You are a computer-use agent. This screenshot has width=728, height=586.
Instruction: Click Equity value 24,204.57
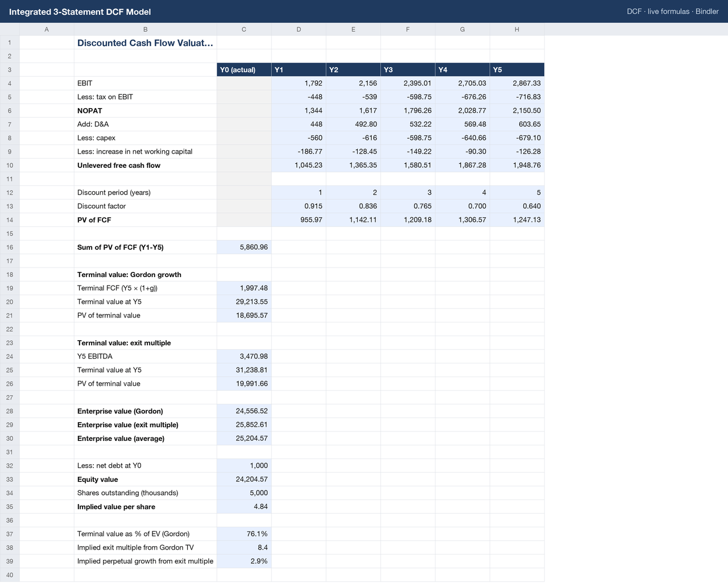[244, 480]
